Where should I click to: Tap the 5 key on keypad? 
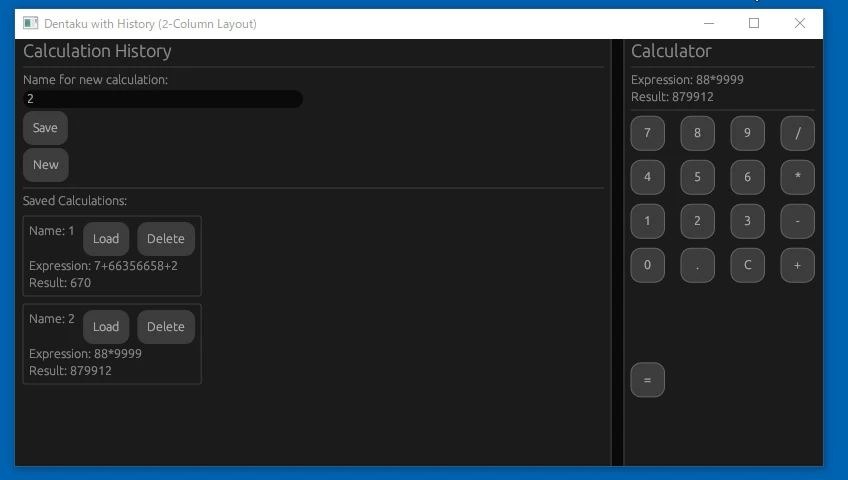click(x=697, y=177)
